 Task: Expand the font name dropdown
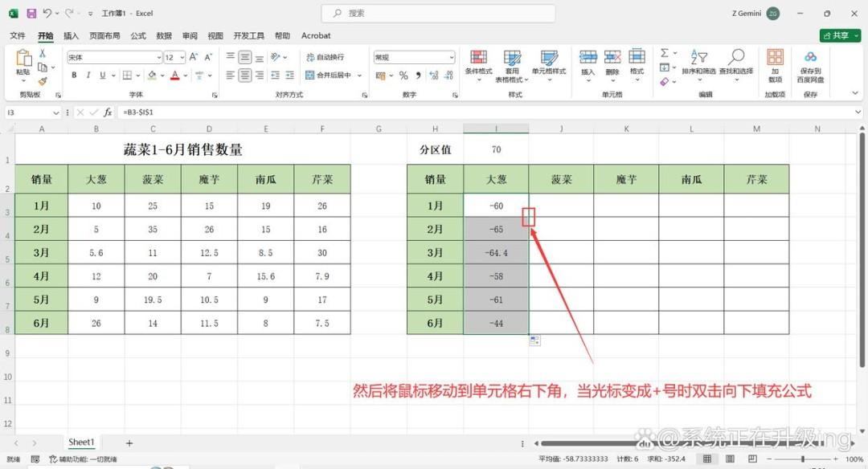159,58
